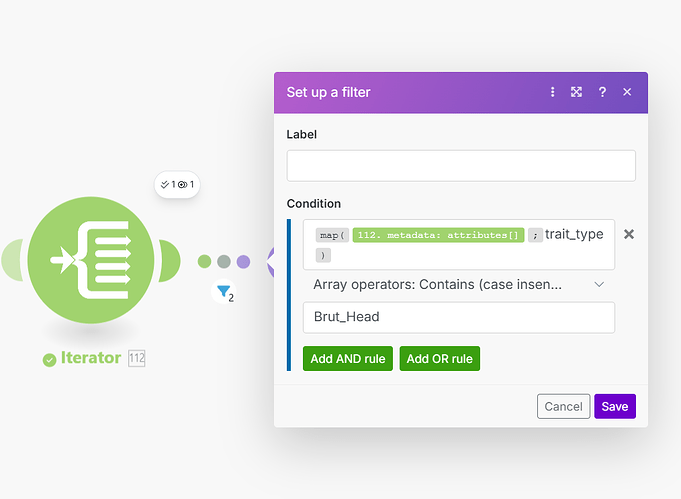This screenshot has width=681, height=499.
Task: Click the green check status icon beside Iterator
Action: tap(49, 359)
